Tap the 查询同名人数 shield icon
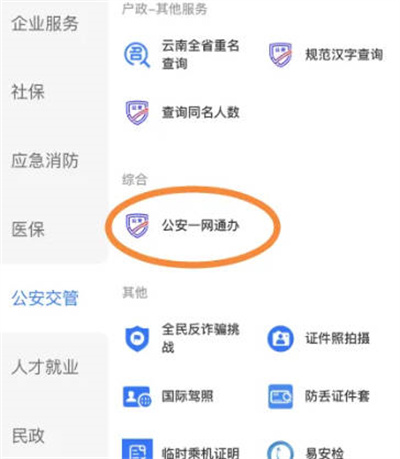Screen dimensions: 400x459 click(x=137, y=112)
